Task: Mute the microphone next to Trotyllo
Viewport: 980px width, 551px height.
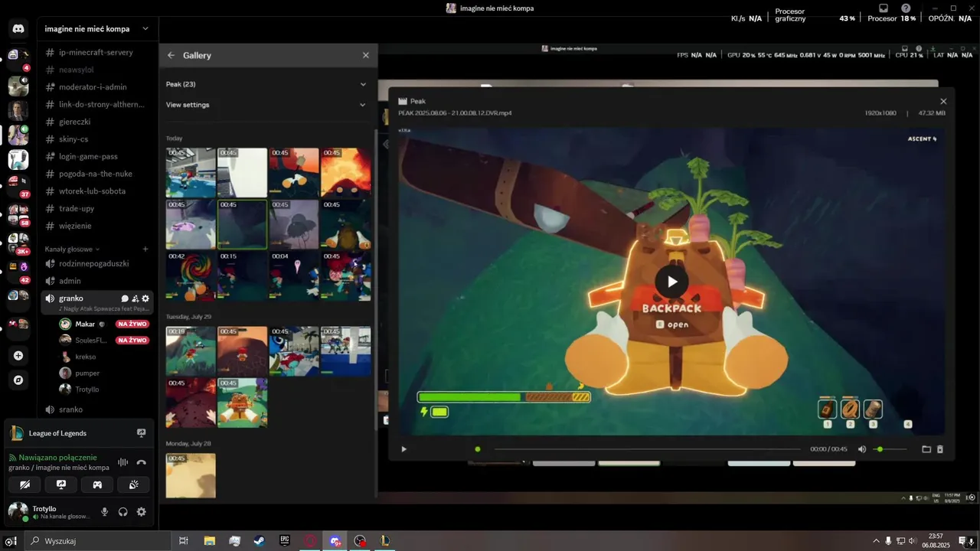Action: 105,512
